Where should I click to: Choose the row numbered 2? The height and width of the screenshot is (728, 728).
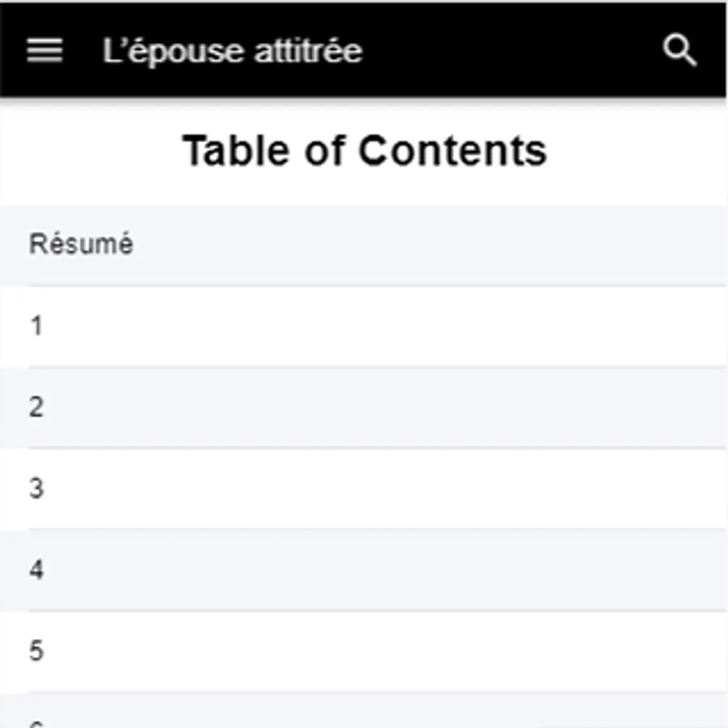click(x=36, y=407)
